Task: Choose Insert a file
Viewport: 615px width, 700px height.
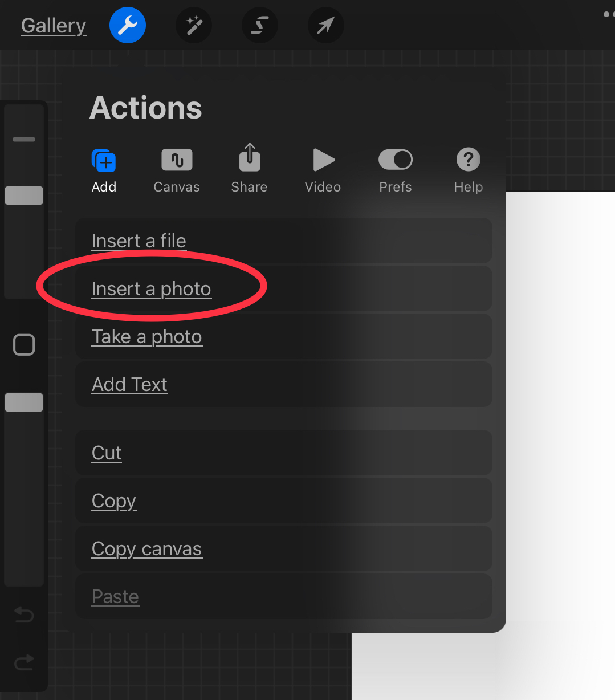Action: click(x=139, y=241)
